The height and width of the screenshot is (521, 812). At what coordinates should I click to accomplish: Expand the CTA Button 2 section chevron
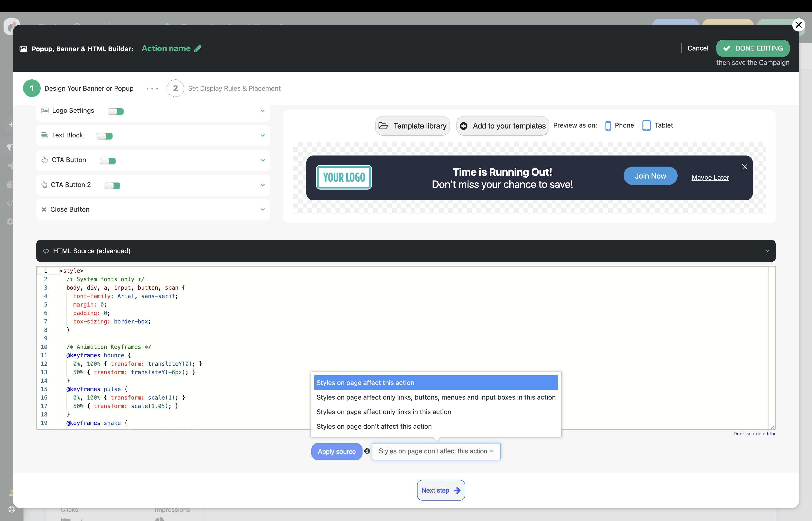(262, 185)
